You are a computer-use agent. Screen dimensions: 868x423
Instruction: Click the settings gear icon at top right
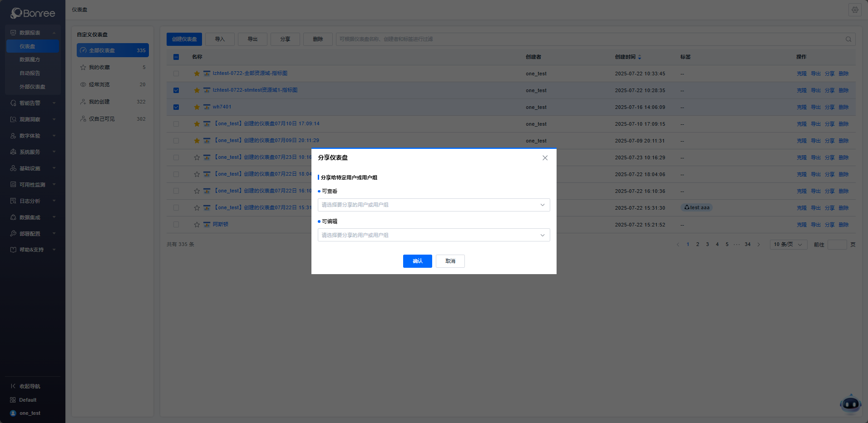click(855, 10)
